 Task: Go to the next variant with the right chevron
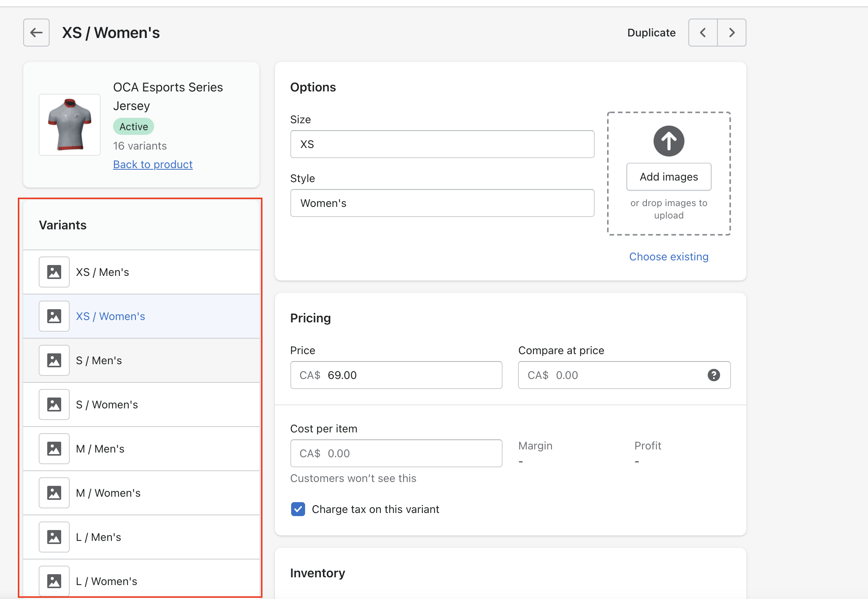click(731, 33)
